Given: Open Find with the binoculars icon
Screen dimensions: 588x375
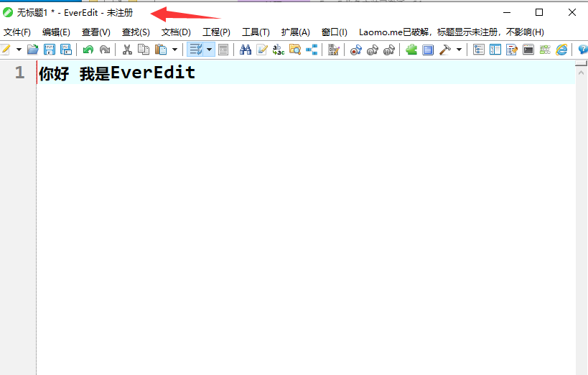Looking at the screenshot, I should 246,50.
